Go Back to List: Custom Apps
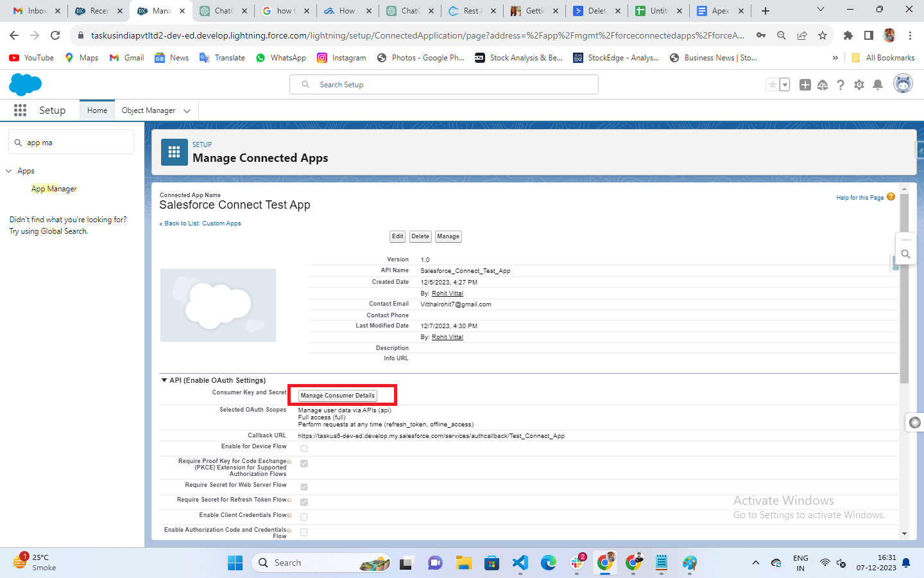 201,223
